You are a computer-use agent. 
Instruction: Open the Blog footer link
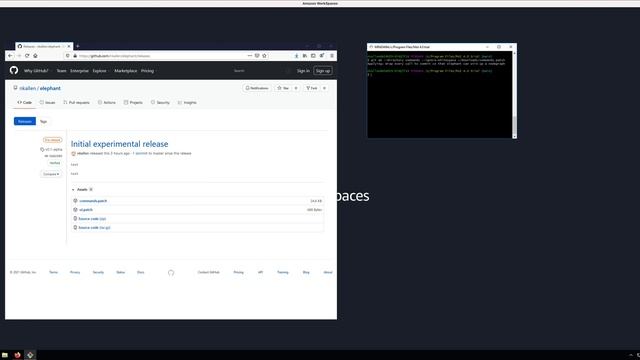coord(306,272)
